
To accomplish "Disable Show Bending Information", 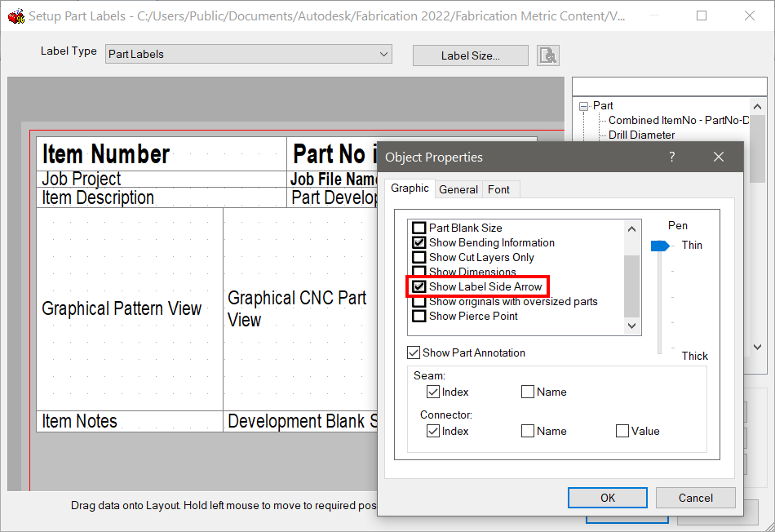I will click(x=420, y=242).
